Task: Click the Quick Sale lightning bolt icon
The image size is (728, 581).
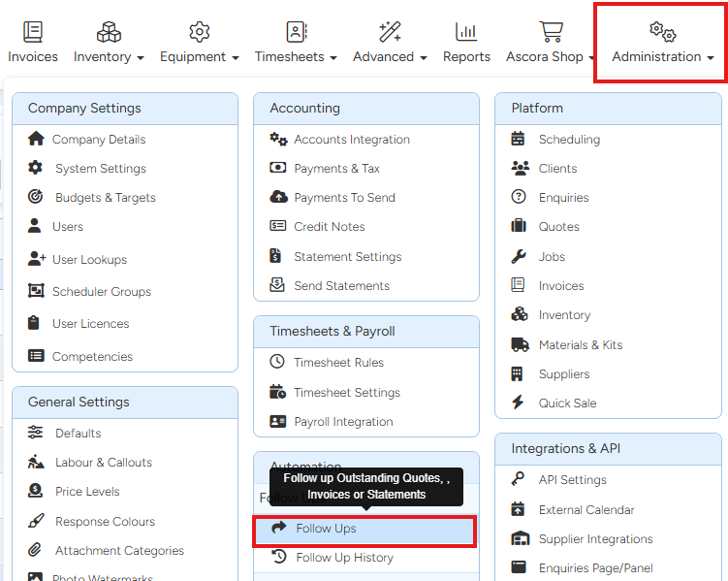Action: click(519, 403)
